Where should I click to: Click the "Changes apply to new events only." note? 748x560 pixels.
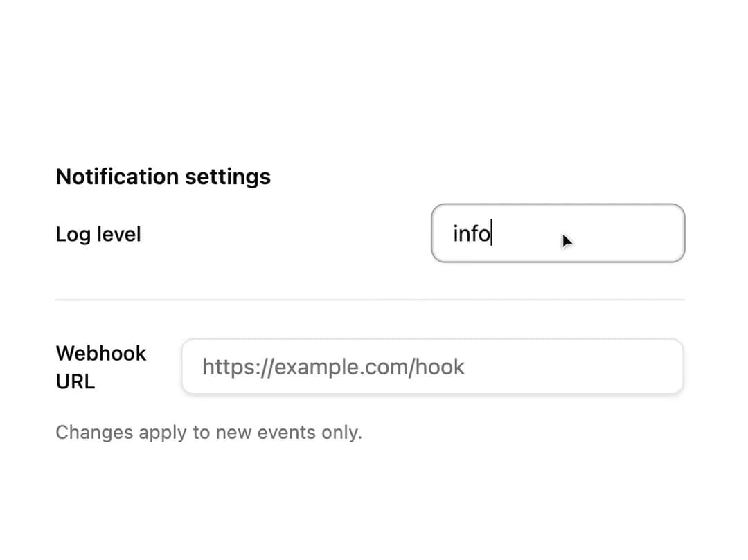pos(209,433)
